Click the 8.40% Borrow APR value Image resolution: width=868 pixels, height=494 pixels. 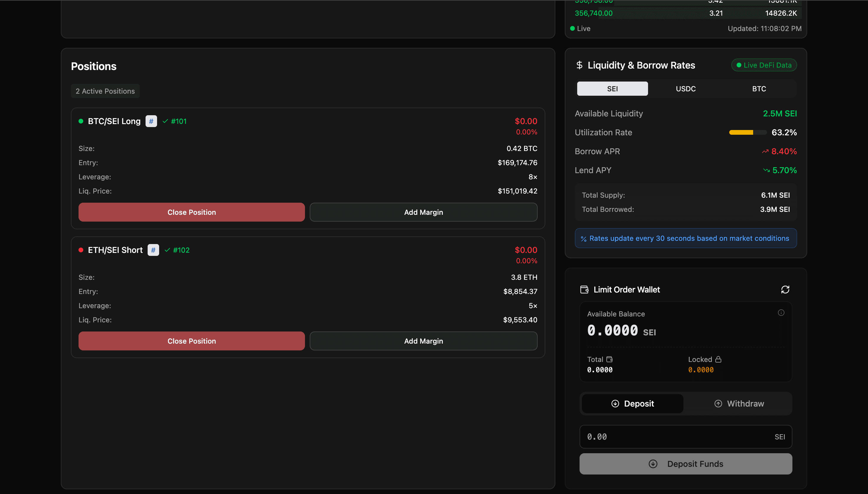(784, 151)
